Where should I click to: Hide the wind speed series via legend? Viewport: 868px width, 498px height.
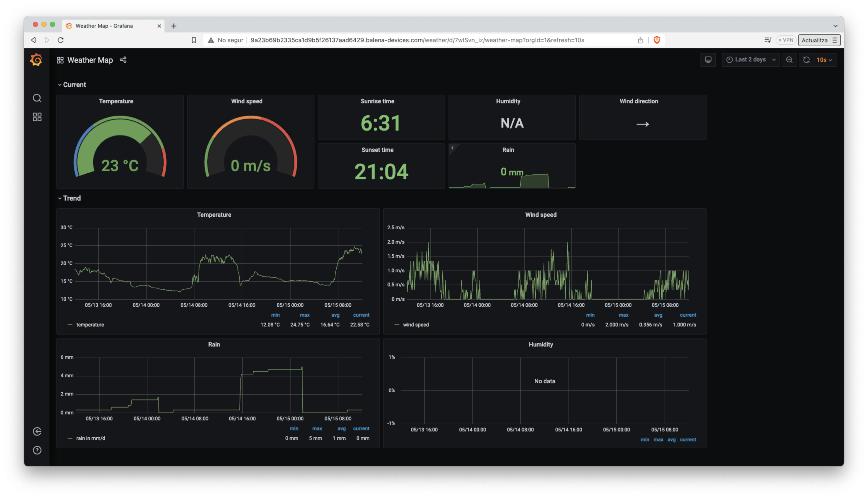tap(416, 325)
